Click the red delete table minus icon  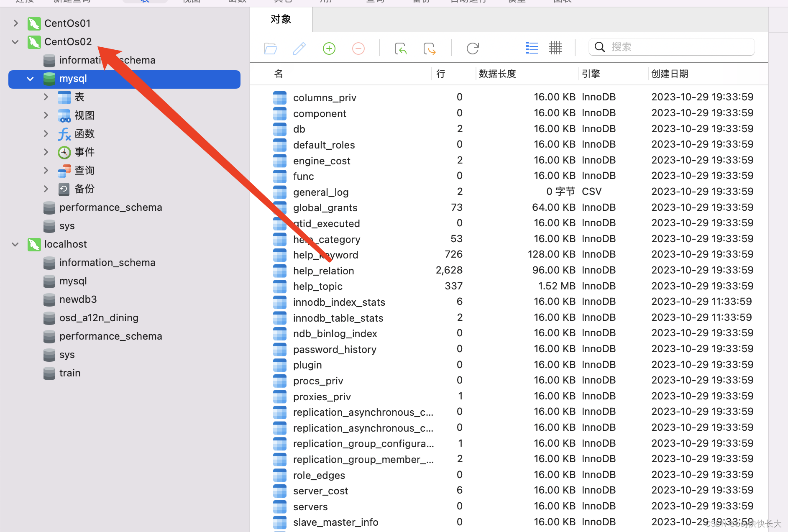tap(358, 49)
